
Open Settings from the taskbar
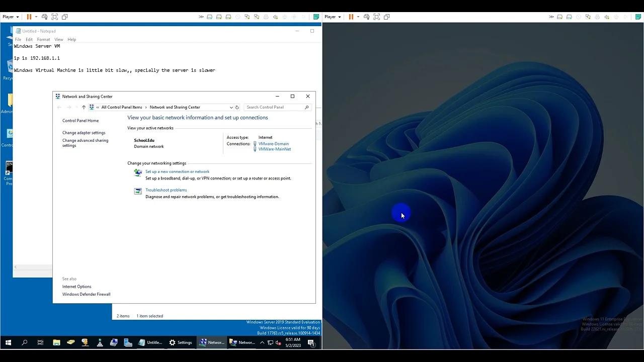[x=181, y=342]
